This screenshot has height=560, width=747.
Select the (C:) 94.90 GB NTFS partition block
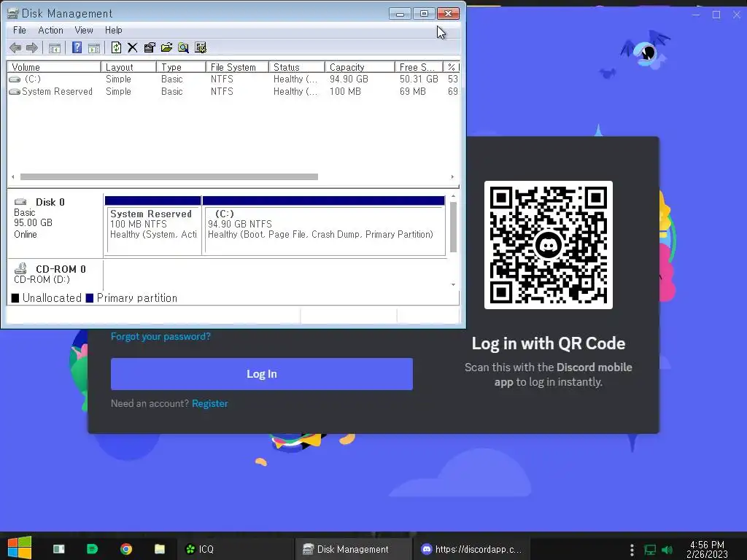pyautogui.click(x=323, y=226)
